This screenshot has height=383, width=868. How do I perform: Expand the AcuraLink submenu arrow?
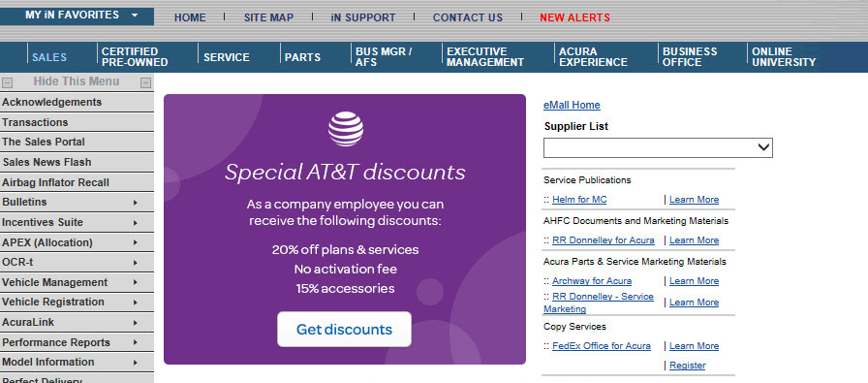pos(135,323)
